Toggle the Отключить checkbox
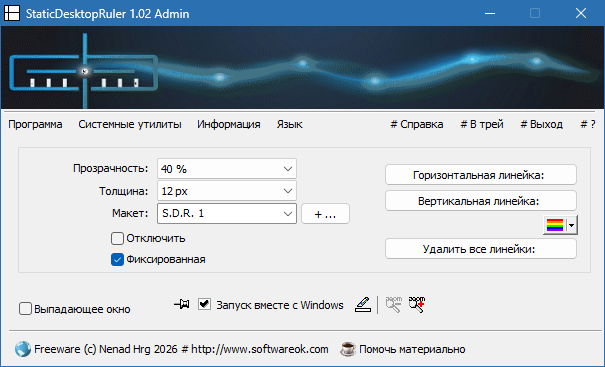 [117, 238]
